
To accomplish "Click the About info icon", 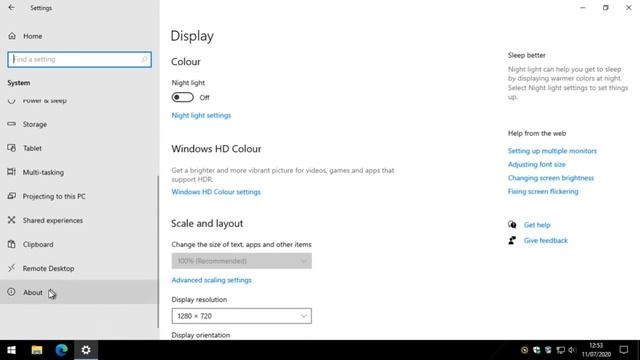I will click(11, 292).
